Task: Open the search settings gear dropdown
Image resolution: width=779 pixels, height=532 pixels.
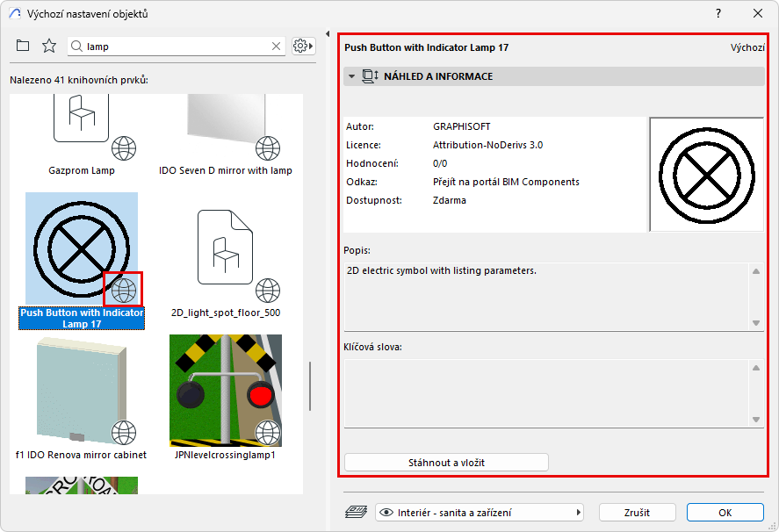Action: (303, 47)
